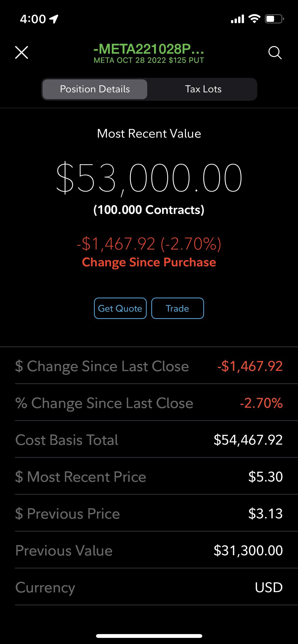Tap the search magnifier icon
298x644 pixels.
[275, 53]
